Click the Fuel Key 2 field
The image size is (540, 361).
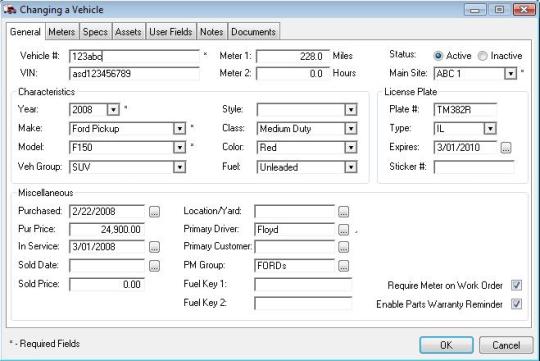coord(303,303)
